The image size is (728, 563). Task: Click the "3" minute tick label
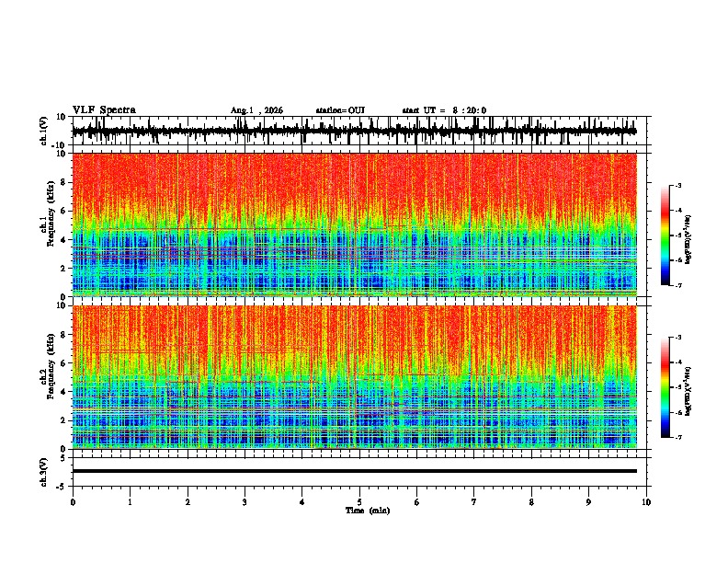[x=245, y=502]
